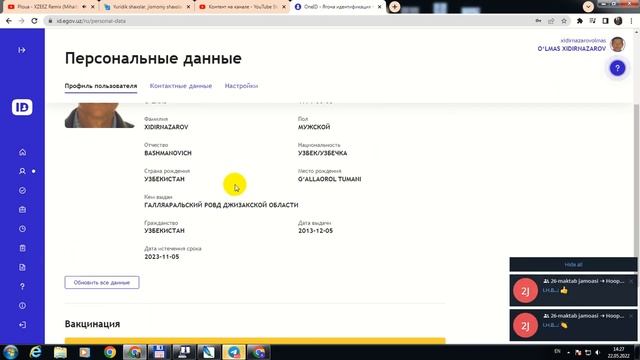The width and height of the screenshot is (640, 360).
Task: Click the logout icon in sidebar
Action: click(x=22, y=325)
